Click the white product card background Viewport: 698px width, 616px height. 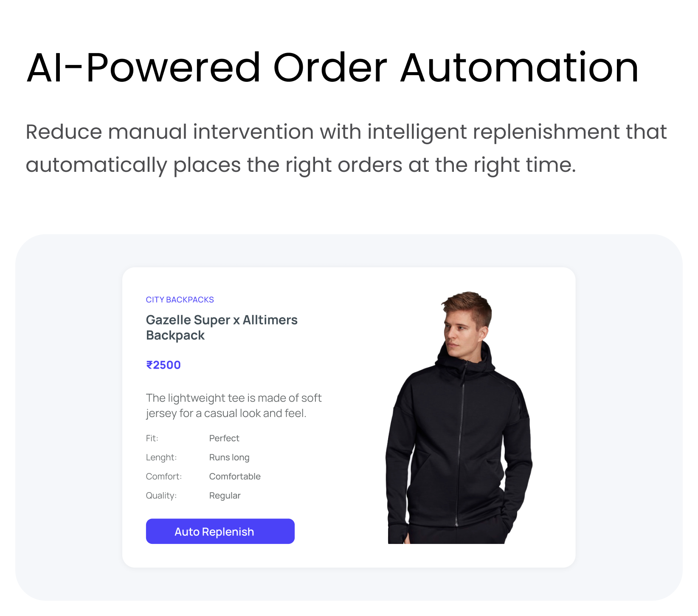coord(348,280)
